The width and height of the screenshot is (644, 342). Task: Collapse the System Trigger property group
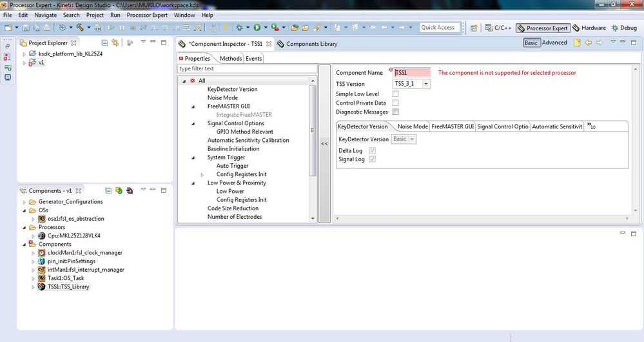tap(193, 158)
